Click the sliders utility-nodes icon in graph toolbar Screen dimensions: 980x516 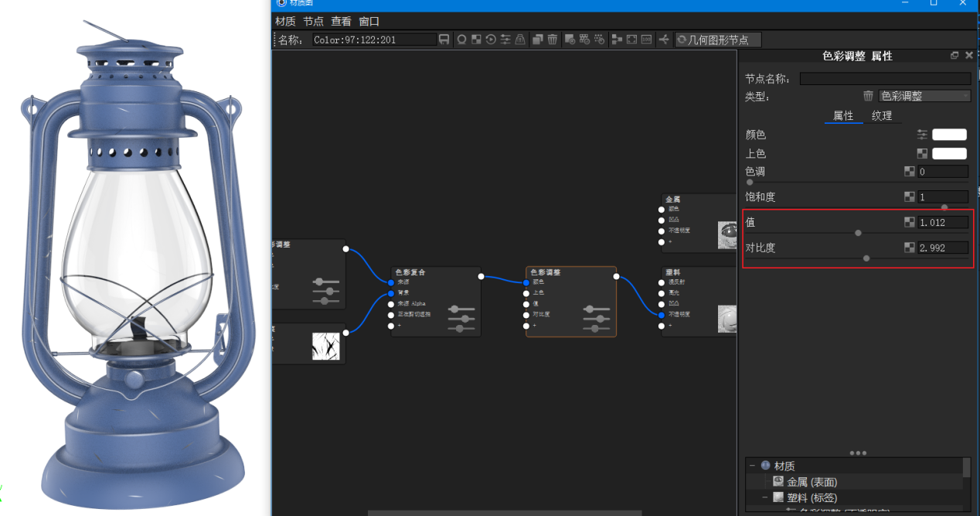(x=505, y=39)
